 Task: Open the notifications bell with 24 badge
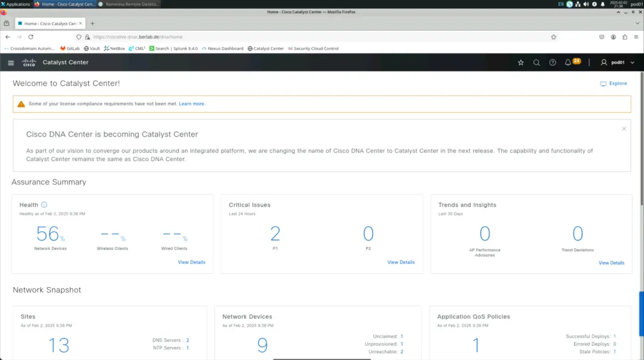[x=569, y=63]
